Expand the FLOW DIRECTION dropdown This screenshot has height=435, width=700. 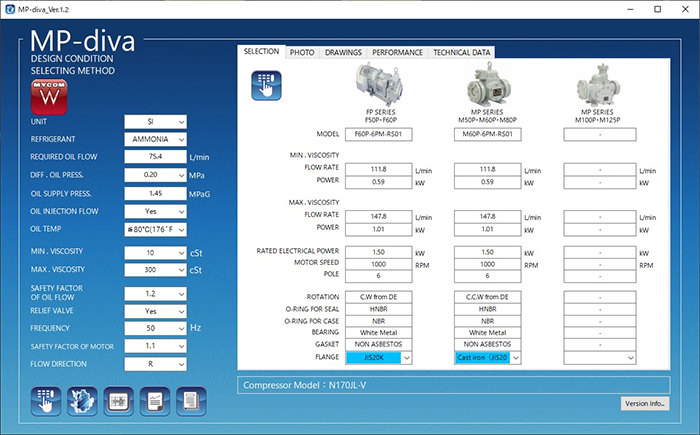(x=155, y=364)
